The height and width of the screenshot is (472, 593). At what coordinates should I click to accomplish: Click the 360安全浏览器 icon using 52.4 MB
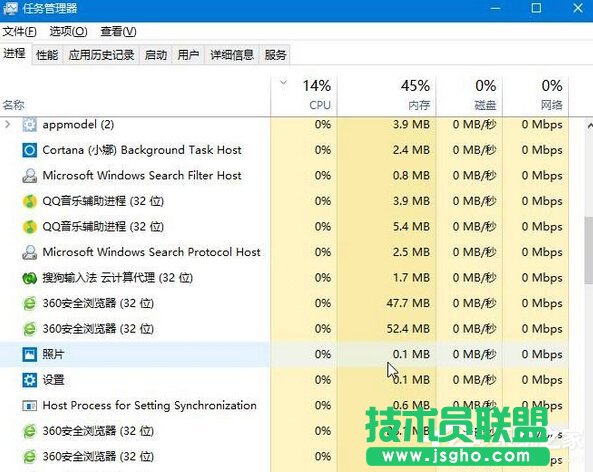click(29, 329)
